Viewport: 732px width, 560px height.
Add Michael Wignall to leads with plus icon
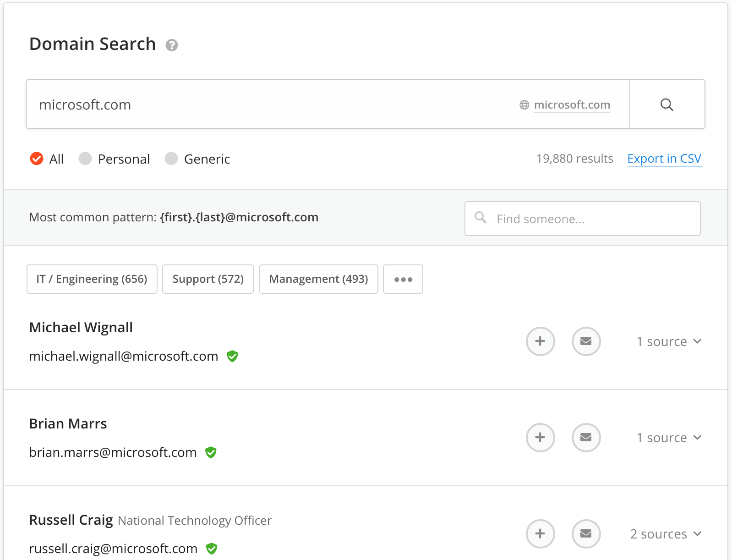point(541,341)
